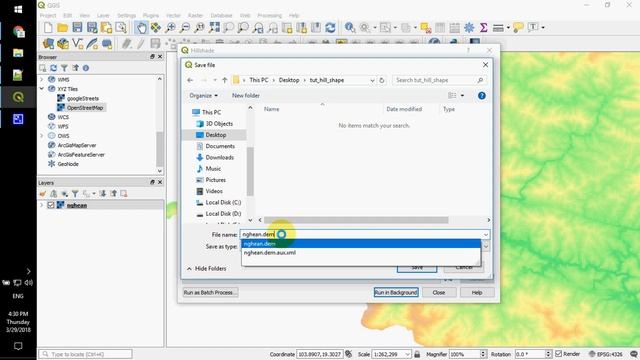Create a new QGIS project
640x360 pixels.
48,27
